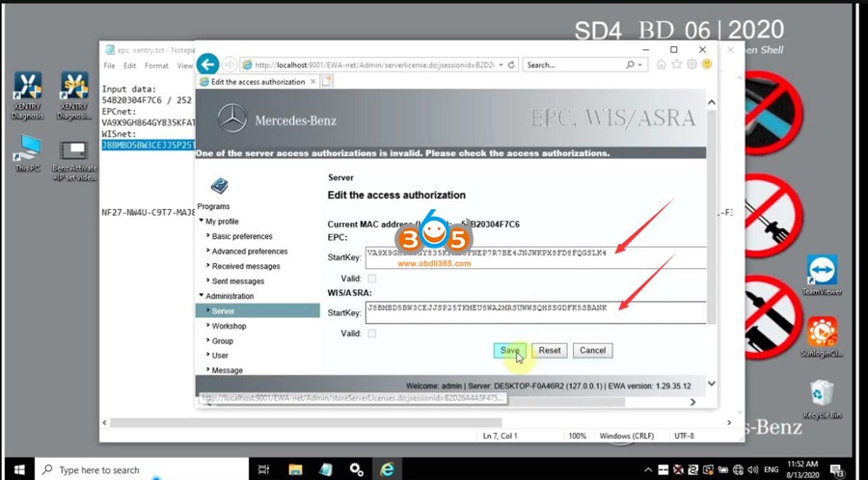Launch TeamViewer from the desktop
This screenshot has width=868, height=480.
(x=822, y=276)
